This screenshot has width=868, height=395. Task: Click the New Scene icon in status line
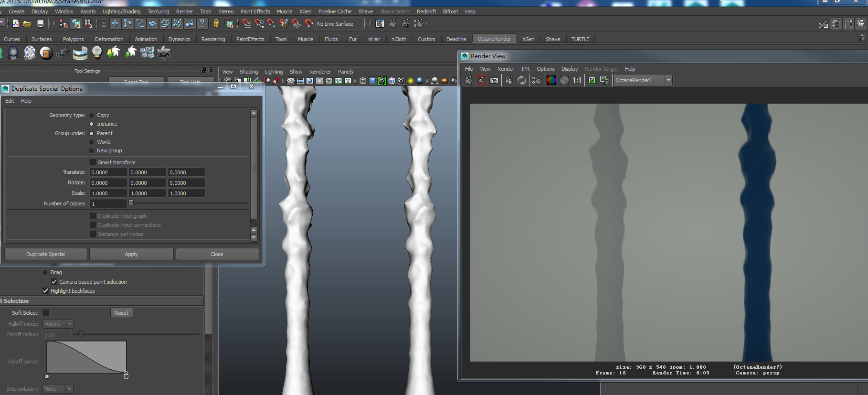tap(16, 23)
